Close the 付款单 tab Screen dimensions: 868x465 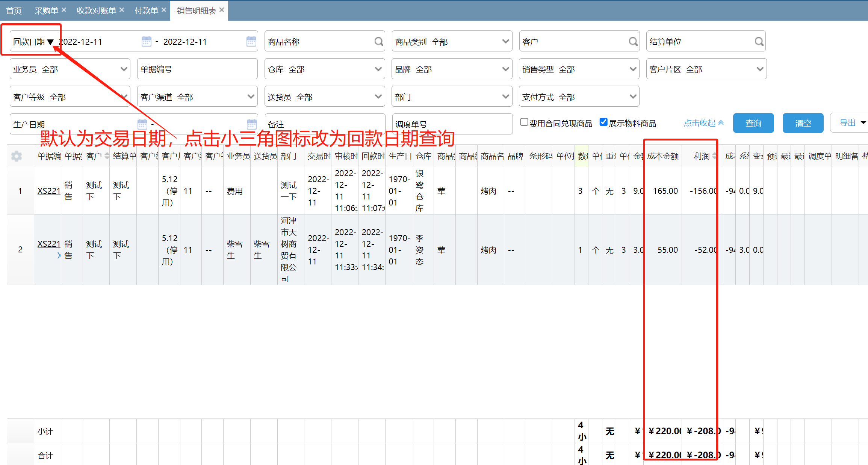click(x=164, y=10)
